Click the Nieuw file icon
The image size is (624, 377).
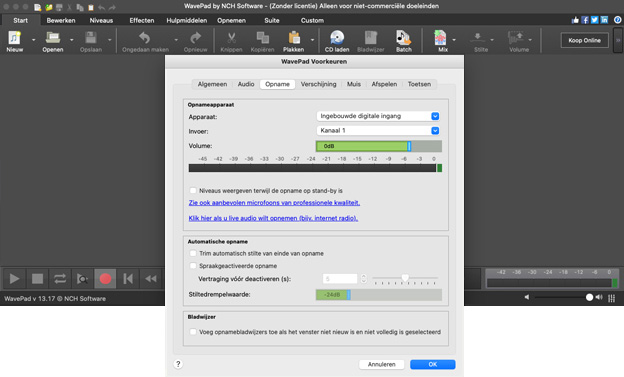(x=15, y=38)
